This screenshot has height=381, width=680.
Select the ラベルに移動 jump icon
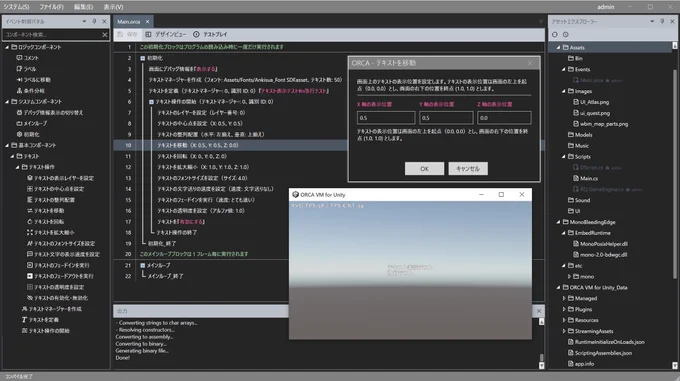(19, 79)
